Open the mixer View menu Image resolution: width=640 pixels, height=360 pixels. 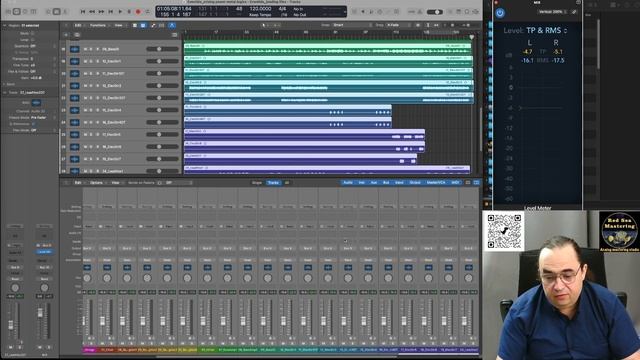coord(116,183)
